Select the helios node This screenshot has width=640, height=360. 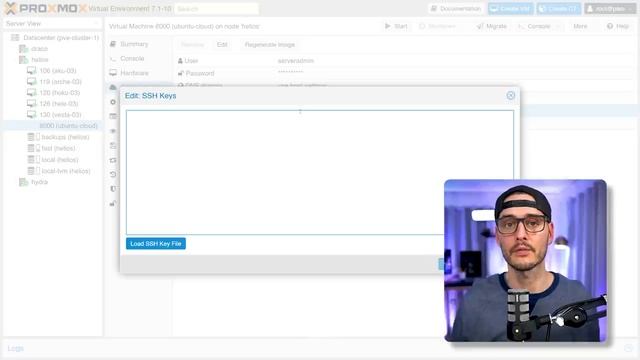(40, 60)
